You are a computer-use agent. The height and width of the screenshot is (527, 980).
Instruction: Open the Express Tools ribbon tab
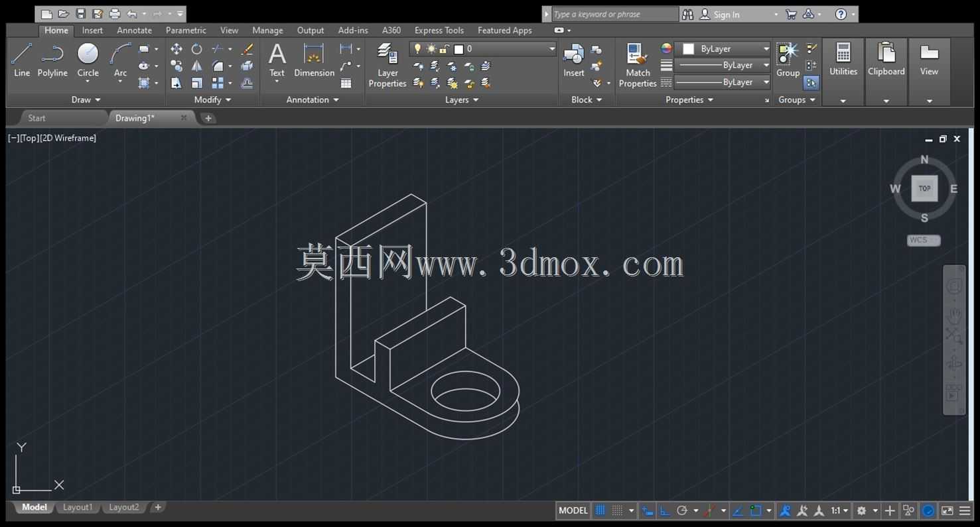[439, 30]
